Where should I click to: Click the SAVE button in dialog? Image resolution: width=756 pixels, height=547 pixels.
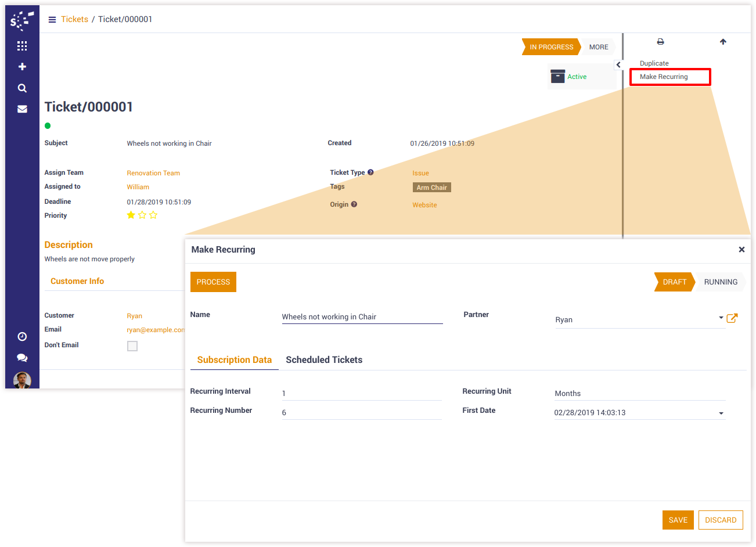[x=678, y=520]
